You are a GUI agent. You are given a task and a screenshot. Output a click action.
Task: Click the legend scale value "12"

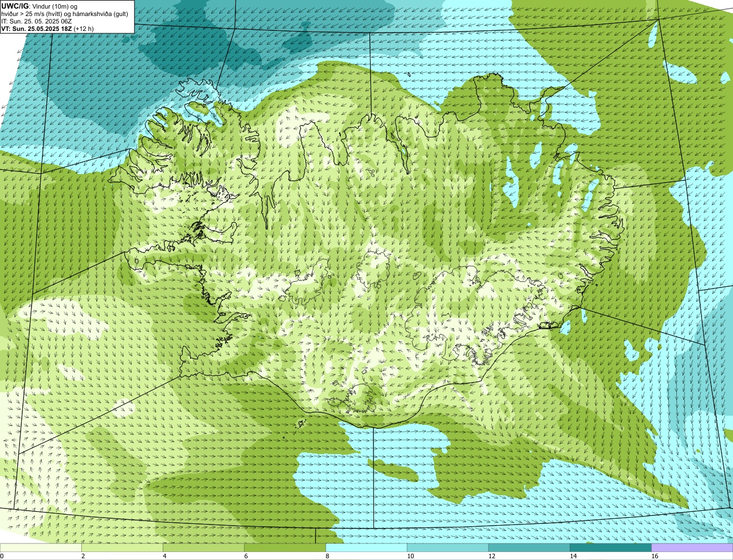492,556
